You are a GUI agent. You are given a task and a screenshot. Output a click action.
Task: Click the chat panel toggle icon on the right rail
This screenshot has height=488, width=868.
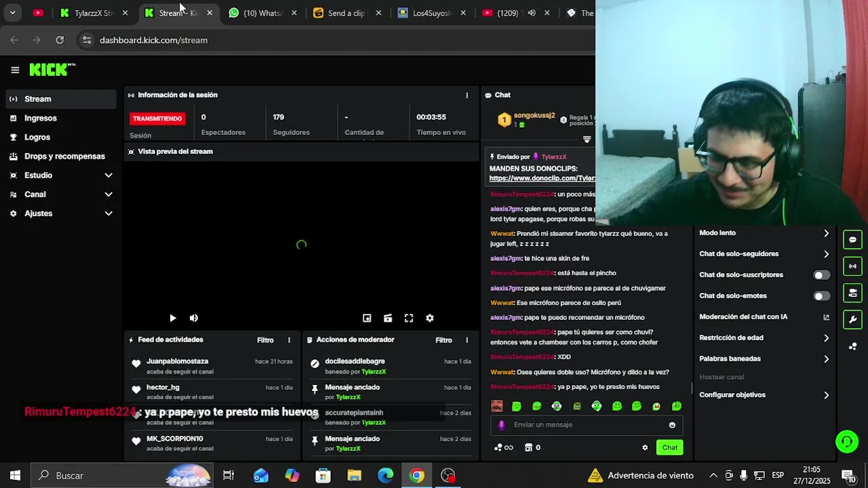pos(852,240)
